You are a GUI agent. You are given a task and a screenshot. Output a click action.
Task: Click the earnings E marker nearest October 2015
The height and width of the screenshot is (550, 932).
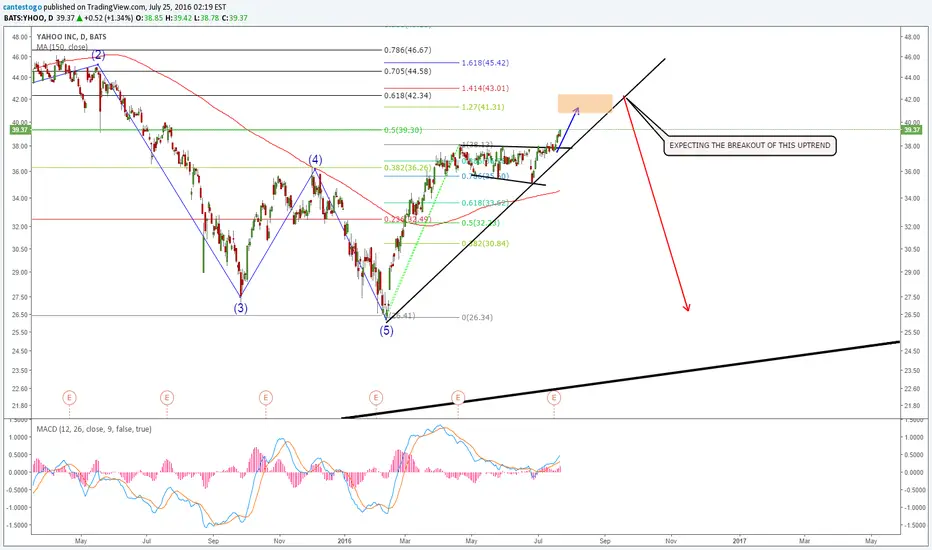pyautogui.click(x=266, y=397)
